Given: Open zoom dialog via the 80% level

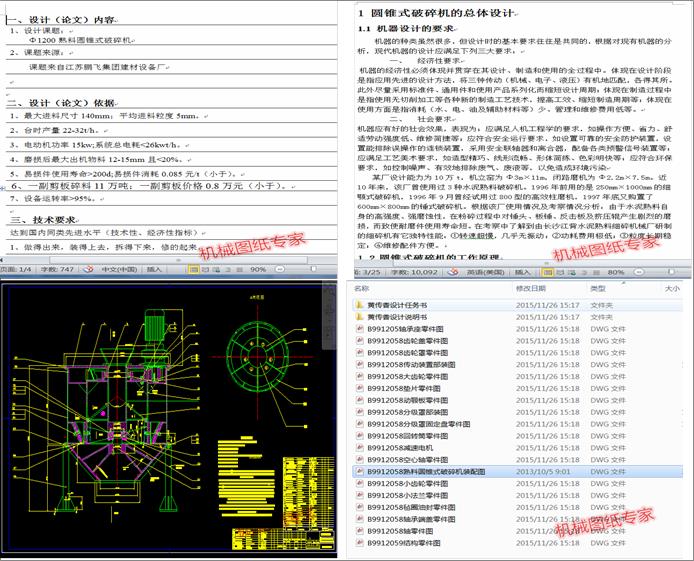Looking at the screenshot, I should point(616,272).
